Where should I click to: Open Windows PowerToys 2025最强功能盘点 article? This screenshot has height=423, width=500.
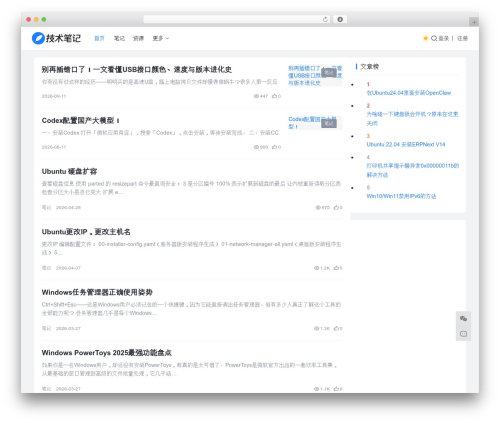[106, 353]
